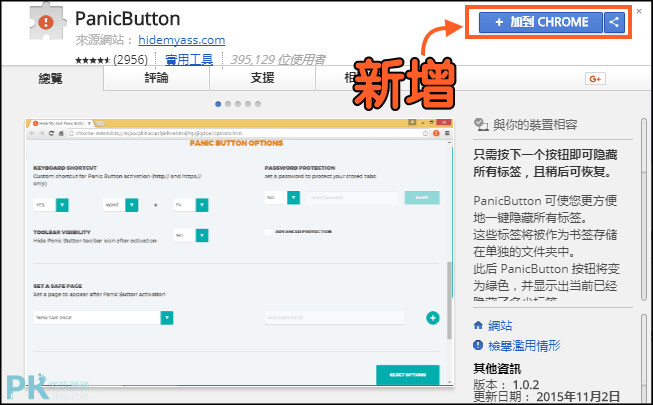Click the Add to CHROME button
653x405 pixels.
[541, 22]
